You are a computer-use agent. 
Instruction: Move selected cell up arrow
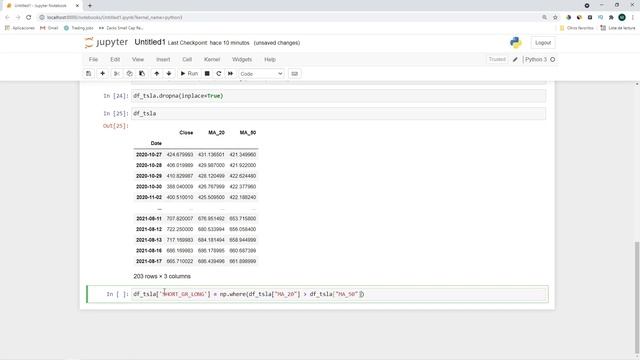click(157, 73)
